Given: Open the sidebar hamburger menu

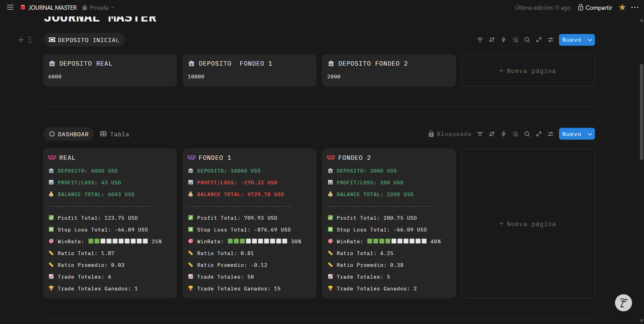Looking at the screenshot, I should tap(10, 7).
